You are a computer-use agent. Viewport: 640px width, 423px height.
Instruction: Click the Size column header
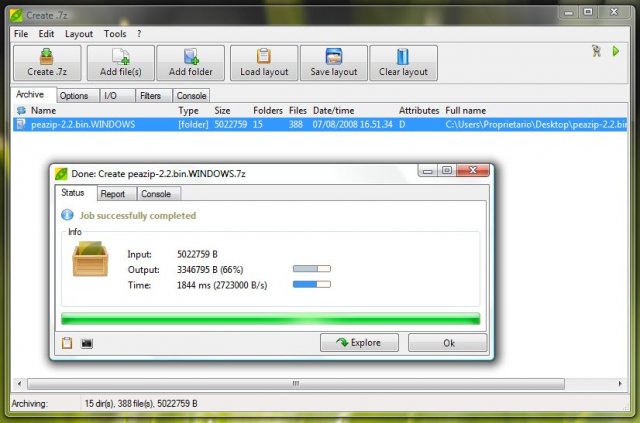pyautogui.click(x=222, y=111)
